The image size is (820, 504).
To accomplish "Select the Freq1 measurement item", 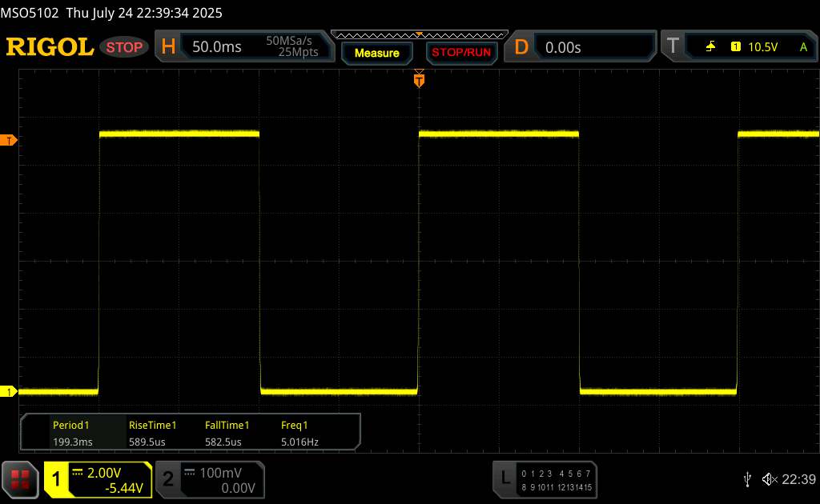I will click(295, 433).
